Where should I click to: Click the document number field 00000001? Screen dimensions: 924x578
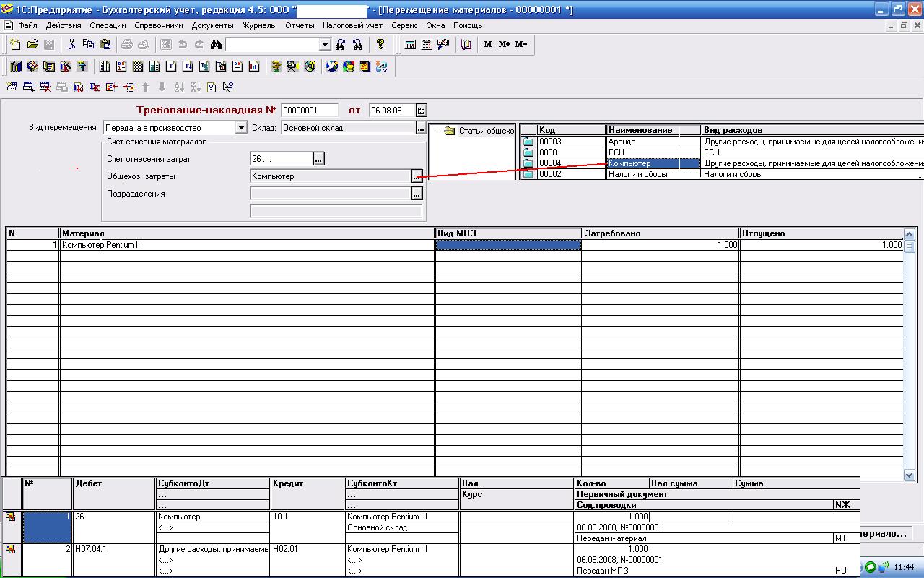click(310, 111)
